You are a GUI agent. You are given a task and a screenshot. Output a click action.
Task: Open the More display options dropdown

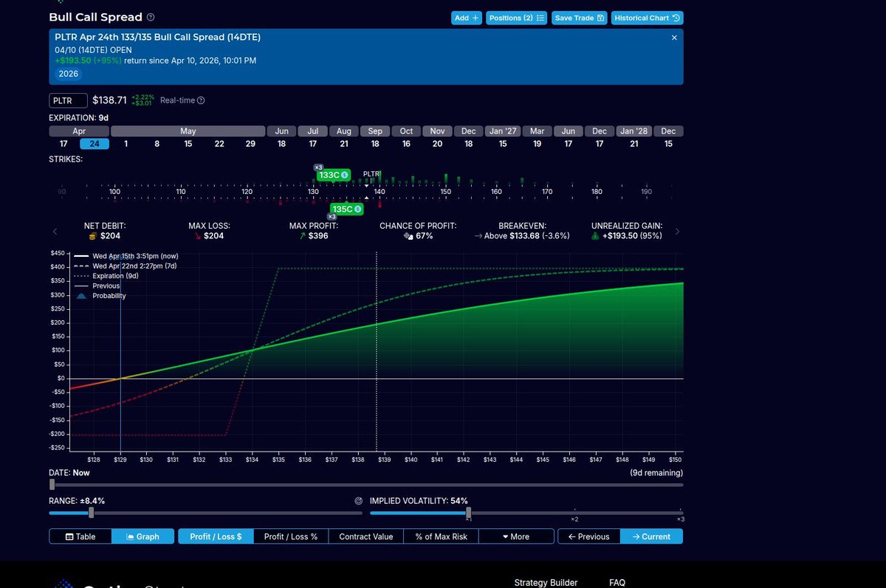(516, 536)
